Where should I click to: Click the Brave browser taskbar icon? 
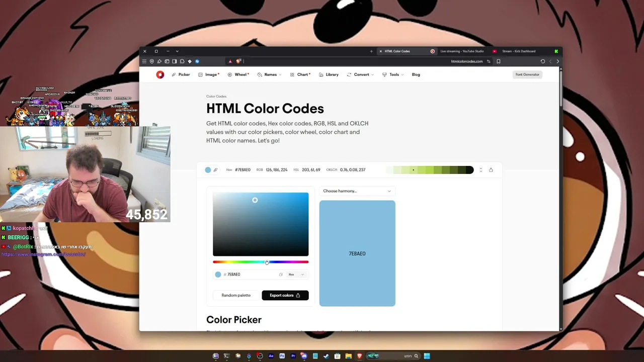(x=359, y=356)
